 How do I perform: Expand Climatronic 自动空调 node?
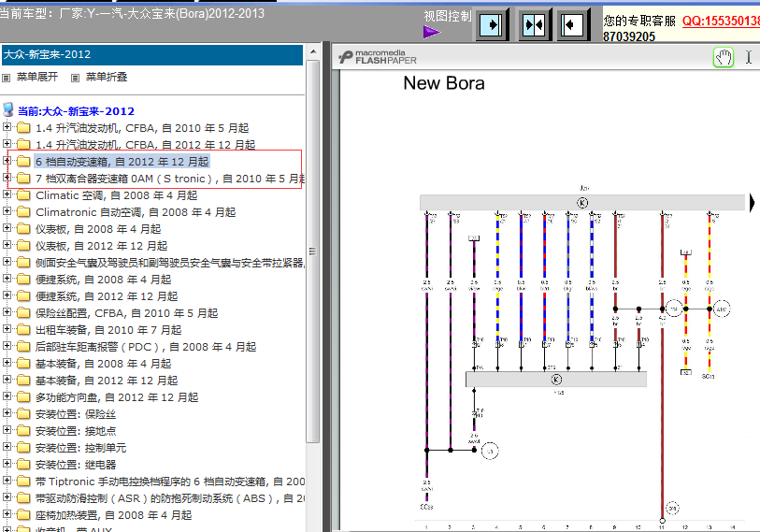(7, 211)
